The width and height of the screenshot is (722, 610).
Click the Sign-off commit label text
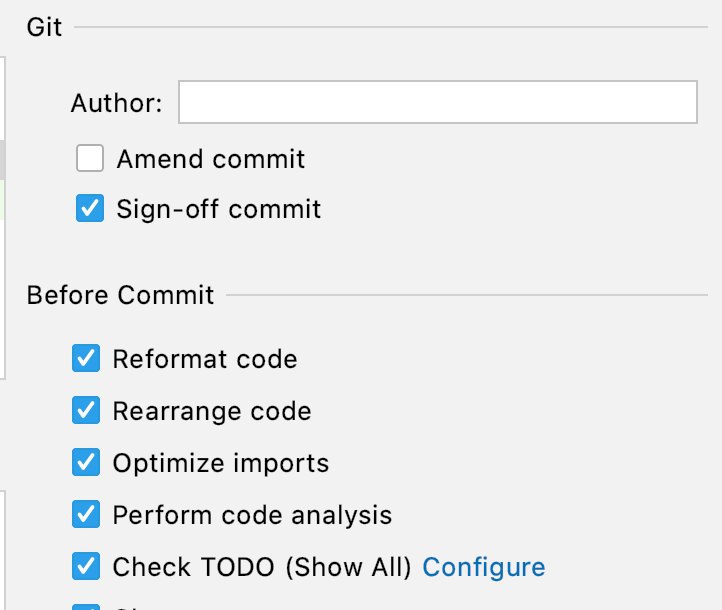click(219, 209)
